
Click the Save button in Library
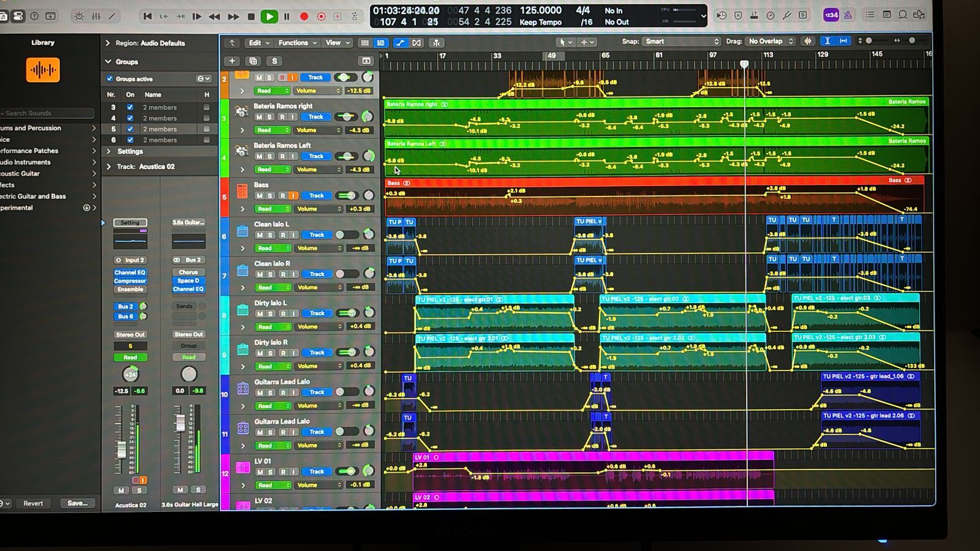pos(77,503)
